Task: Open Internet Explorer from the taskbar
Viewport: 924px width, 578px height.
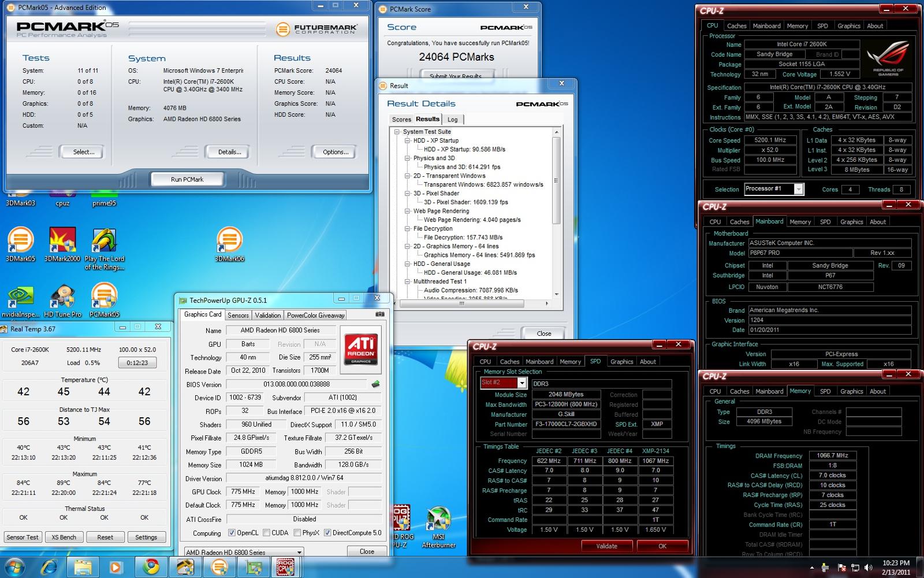Action: point(49,567)
